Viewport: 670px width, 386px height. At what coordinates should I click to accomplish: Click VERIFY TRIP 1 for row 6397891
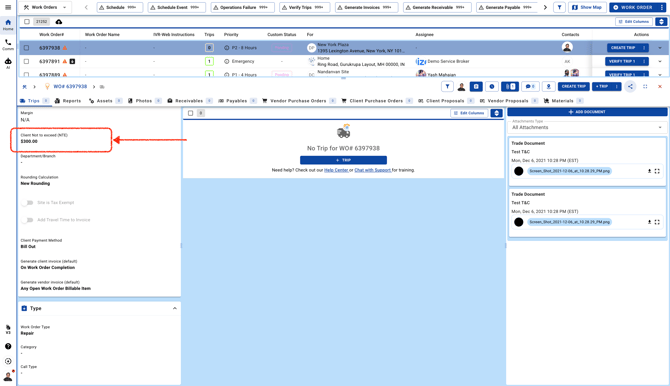(622, 62)
